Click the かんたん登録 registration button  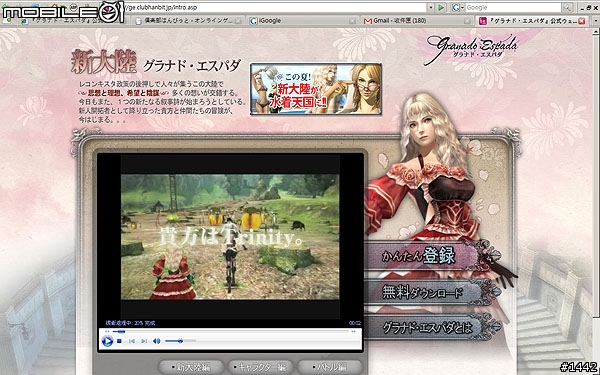[421, 256]
